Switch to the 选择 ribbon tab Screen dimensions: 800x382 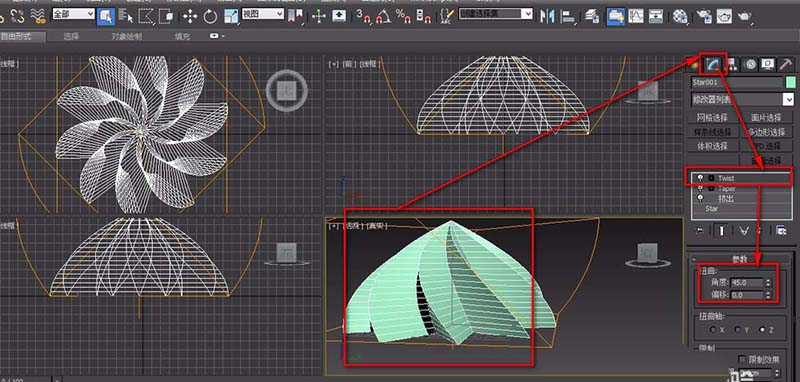click(x=71, y=37)
